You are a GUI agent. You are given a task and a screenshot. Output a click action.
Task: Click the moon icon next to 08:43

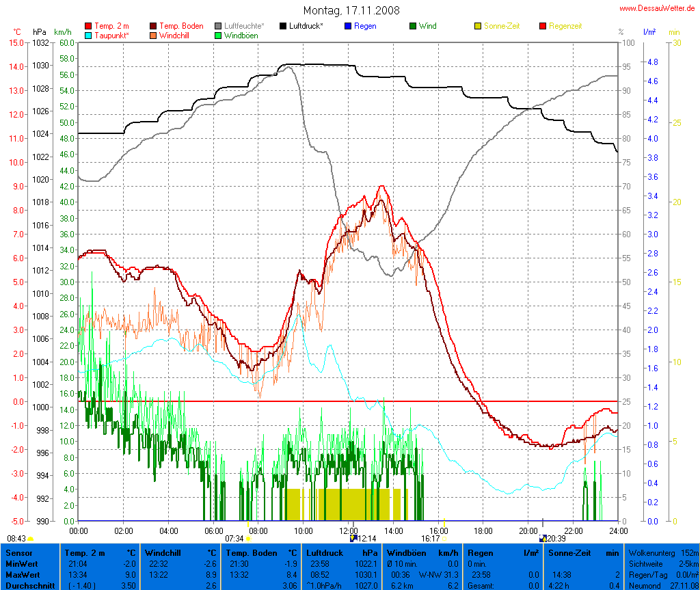31,539
